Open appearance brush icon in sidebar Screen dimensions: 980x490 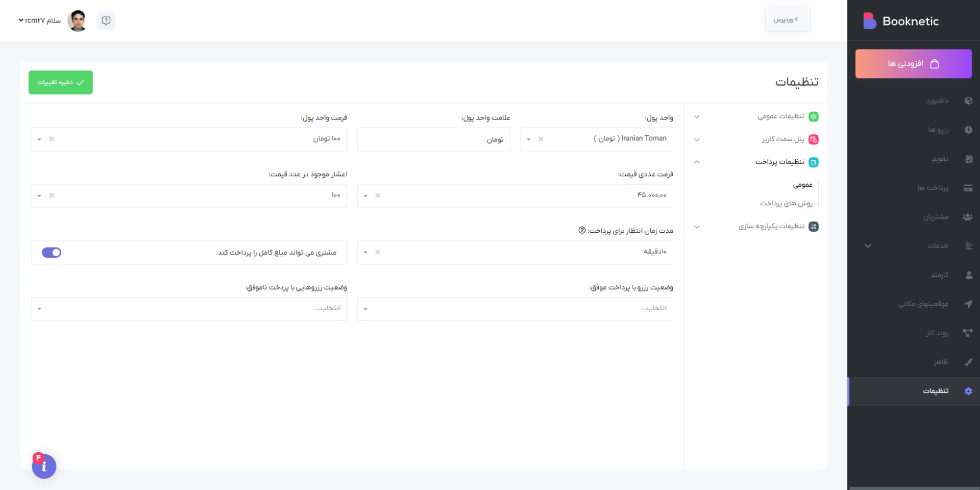point(968,362)
